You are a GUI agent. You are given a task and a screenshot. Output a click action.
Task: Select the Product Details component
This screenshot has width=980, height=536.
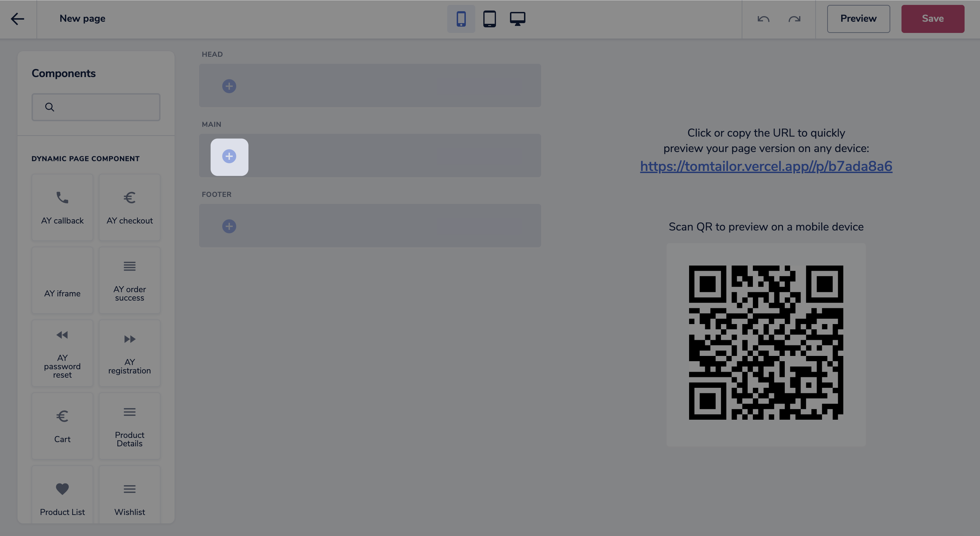[129, 426]
